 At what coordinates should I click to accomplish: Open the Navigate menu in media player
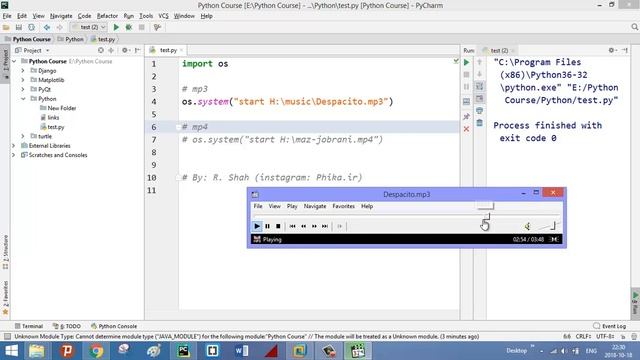pyautogui.click(x=315, y=206)
